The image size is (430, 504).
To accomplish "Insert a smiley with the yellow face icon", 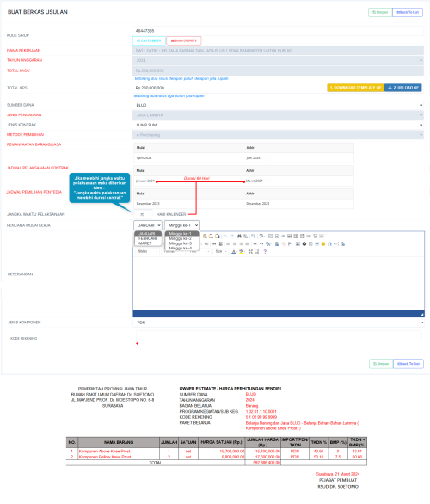I will coord(323,243).
